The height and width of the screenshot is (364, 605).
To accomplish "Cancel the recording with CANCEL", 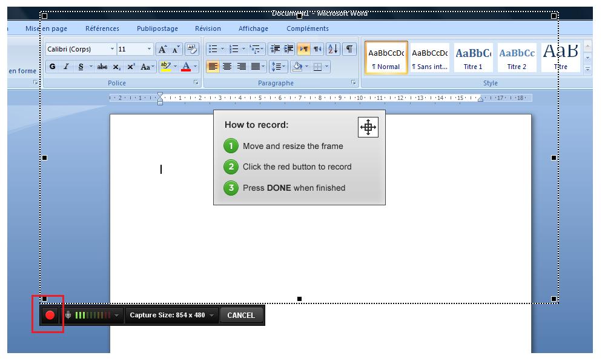I will tap(241, 316).
